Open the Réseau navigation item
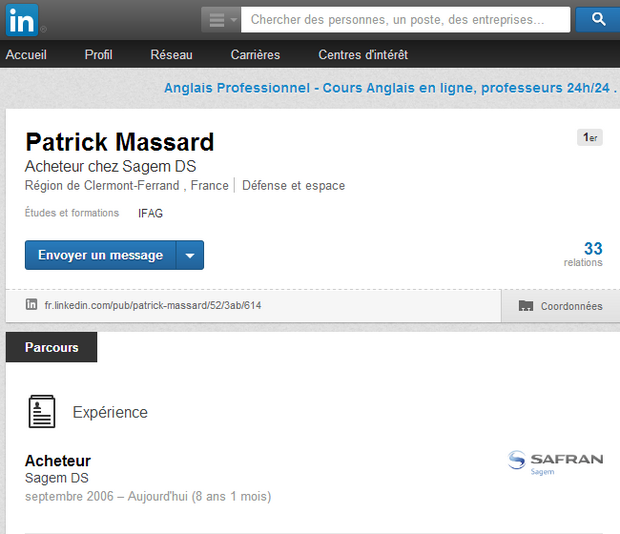The image size is (620, 534). tap(171, 55)
